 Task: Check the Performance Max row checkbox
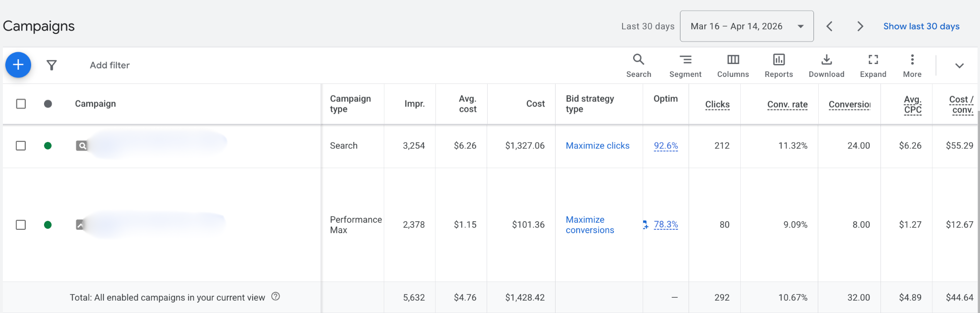tap(21, 225)
